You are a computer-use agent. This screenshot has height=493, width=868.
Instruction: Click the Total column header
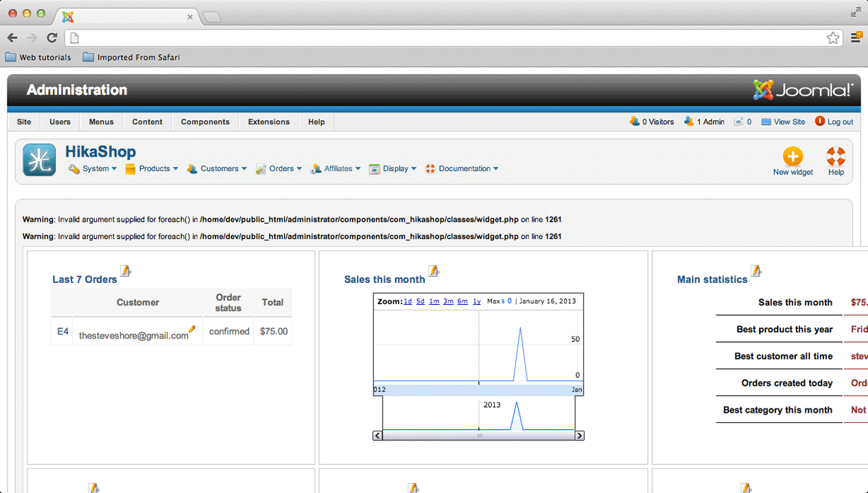pos(272,302)
